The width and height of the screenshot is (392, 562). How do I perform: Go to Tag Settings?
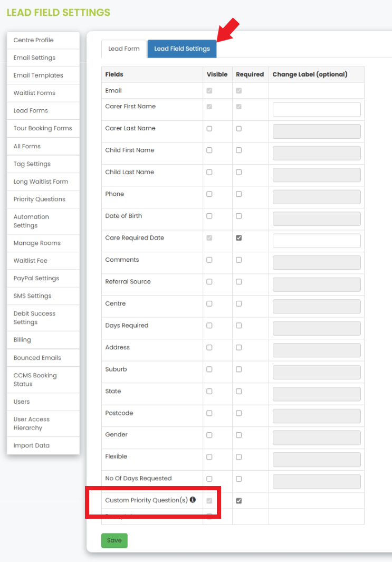[x=43, y=164]
